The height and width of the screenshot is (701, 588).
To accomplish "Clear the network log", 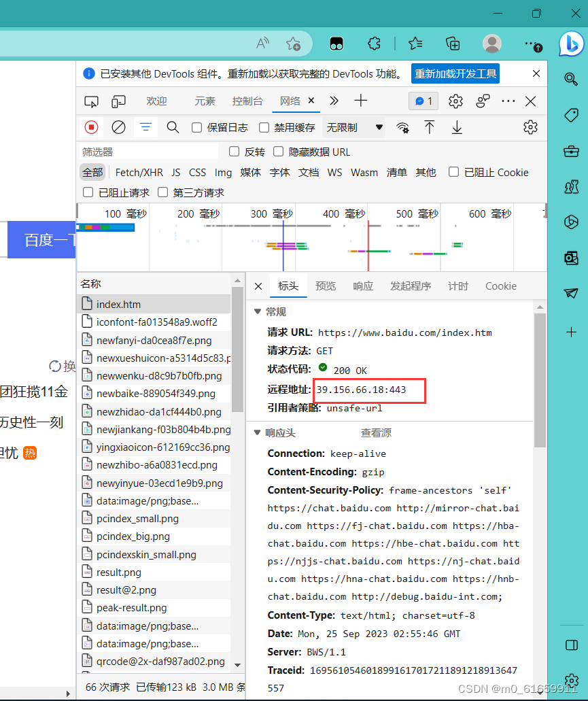I will click(x=118, y=127).
